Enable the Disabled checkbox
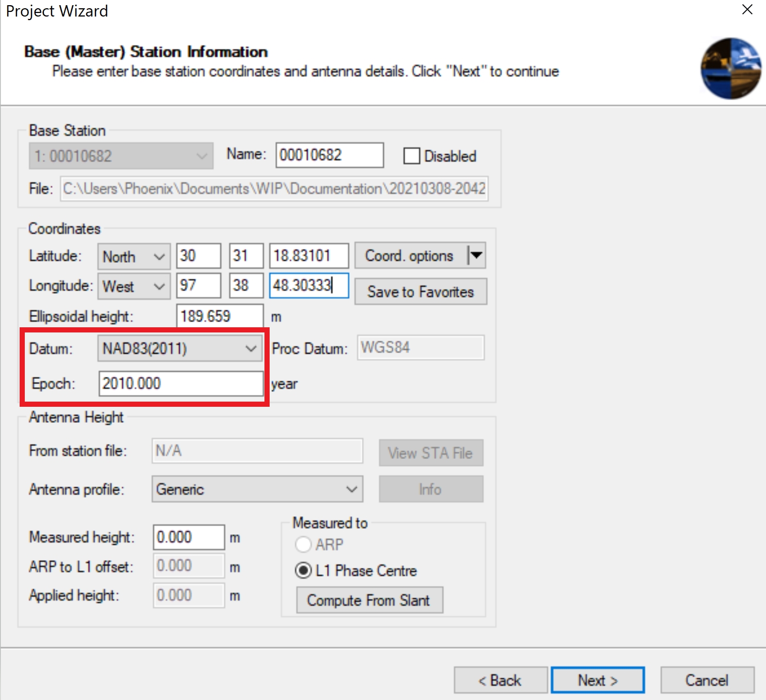766x700 pixels. 412,156
